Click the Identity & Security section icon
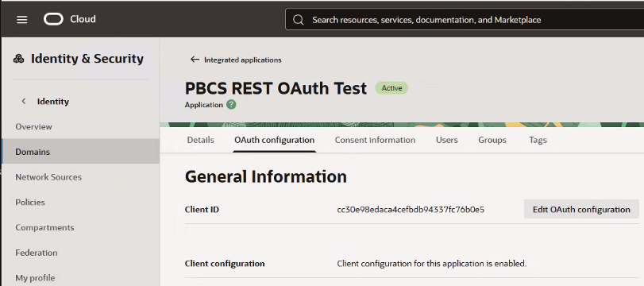Image resolution: width=644 pixels, height=286 pixels. point(18,59)
